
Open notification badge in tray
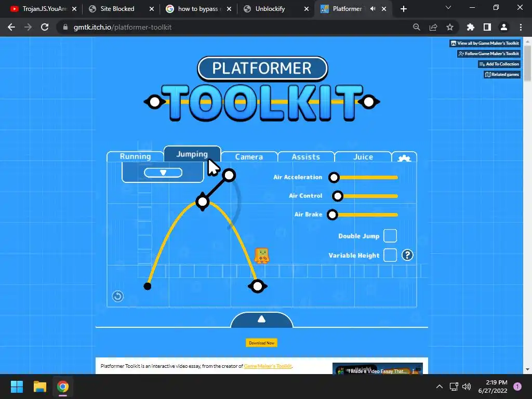(x=517, y=387)
